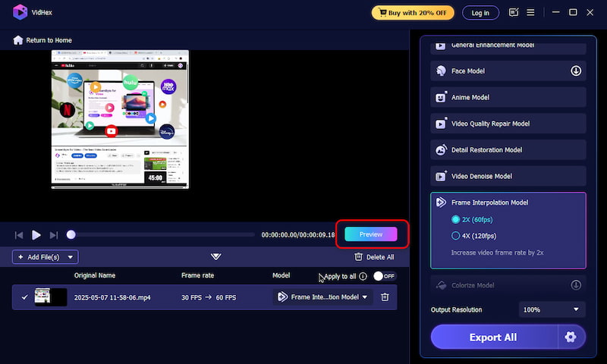The width and height of the screenshot is (607, 364).
Task: Delete the 2025-05-07 video with the trash icon
Action: pyautogui.click(x=385, y=297)
